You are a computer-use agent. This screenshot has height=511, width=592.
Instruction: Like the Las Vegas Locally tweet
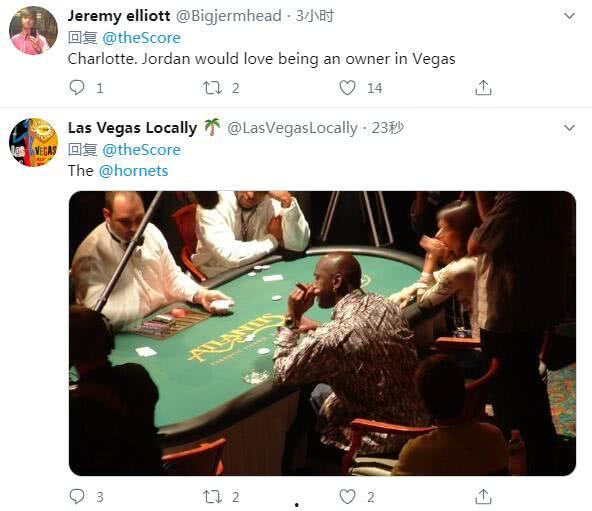click(x=347, y=496)
